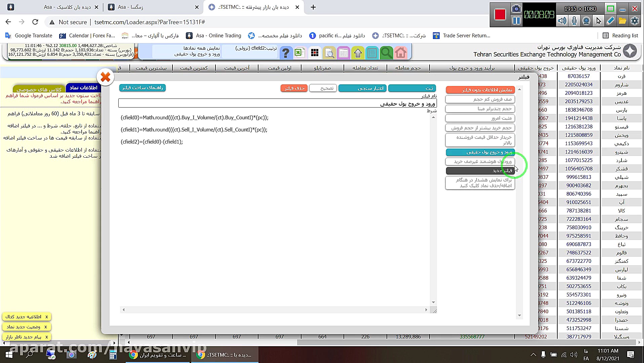Open the Reading list
The width and height of the screenshot is (644, 363).
620,36
